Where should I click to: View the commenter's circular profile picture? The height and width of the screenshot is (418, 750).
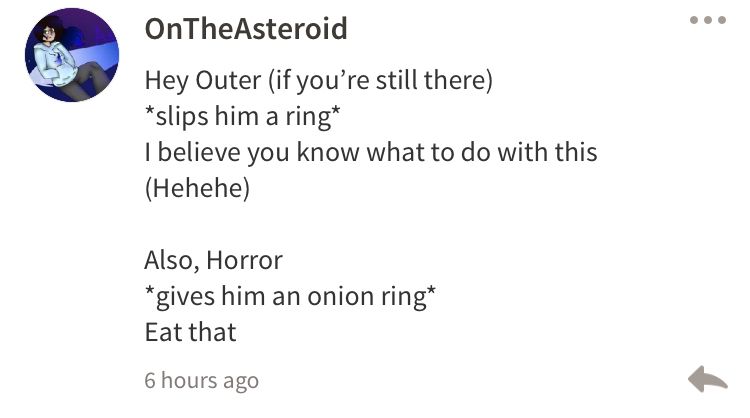tap(72, 55)
